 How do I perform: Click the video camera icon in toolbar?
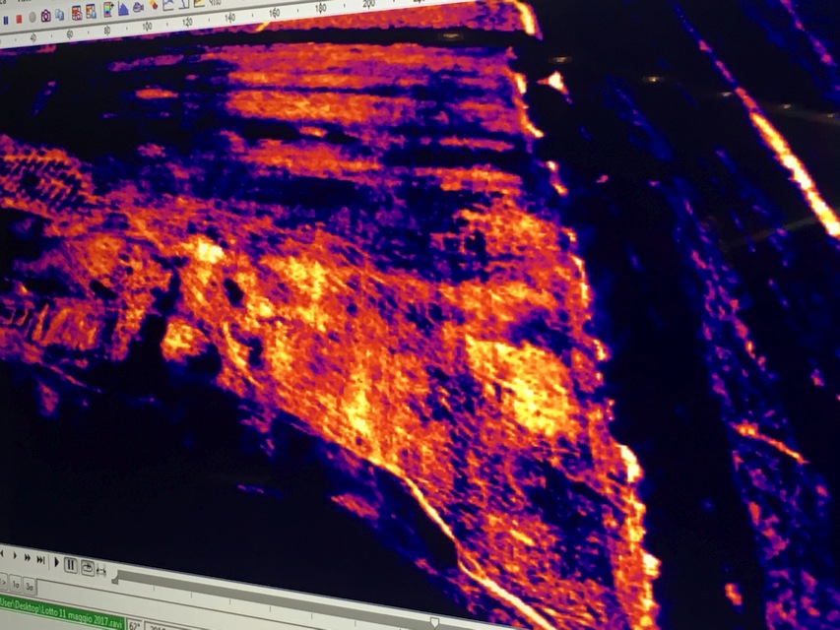coord(138,8)
